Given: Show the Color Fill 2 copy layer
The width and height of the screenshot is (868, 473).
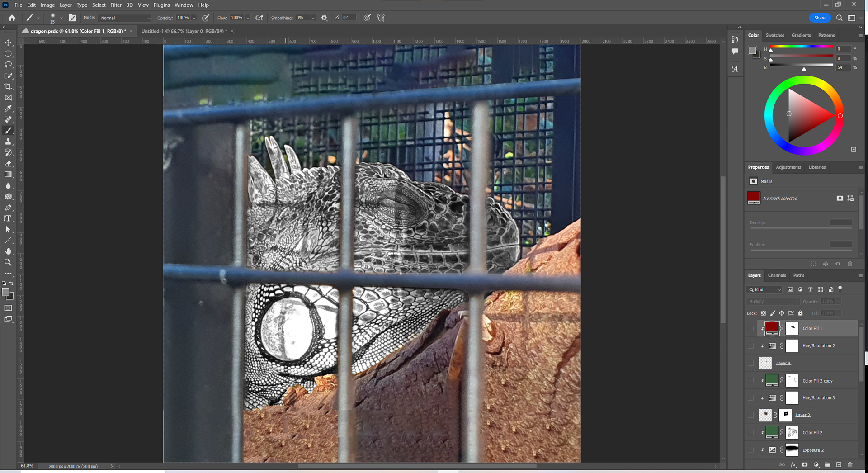Looking at the screenshot, I should tap(750, 381).
